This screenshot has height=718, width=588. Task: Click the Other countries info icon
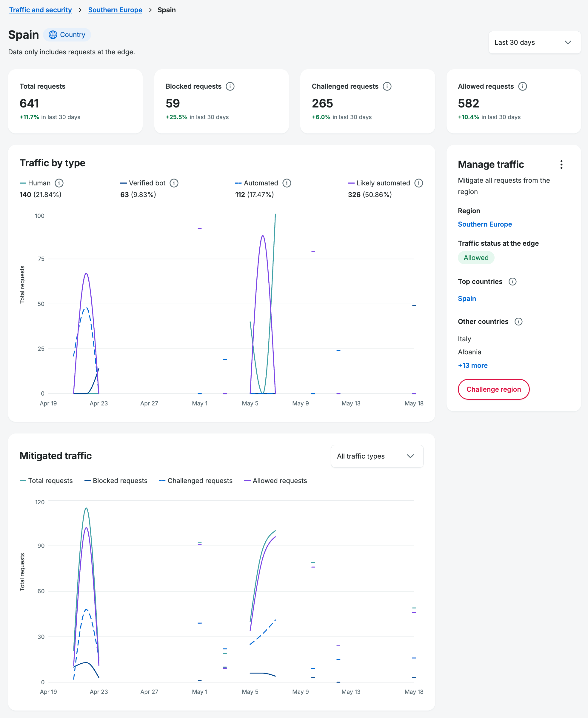518,321
